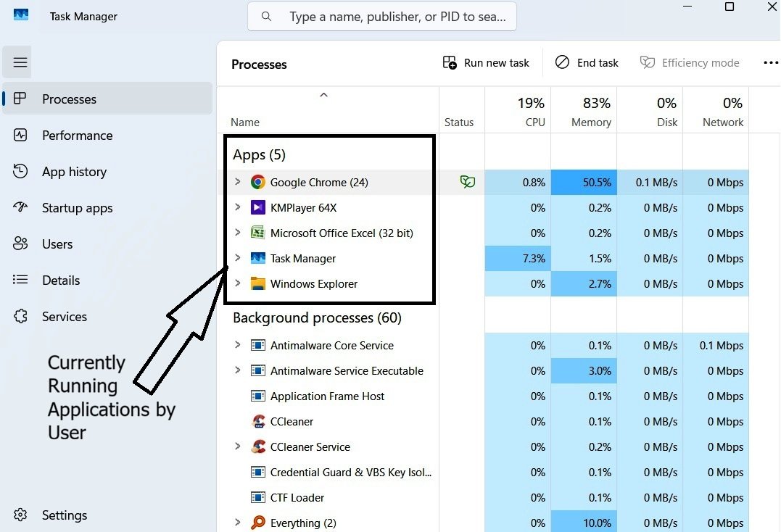Click the Apps (5) group header
Viewport: 781px width, 532px height.
coord(259,154)
